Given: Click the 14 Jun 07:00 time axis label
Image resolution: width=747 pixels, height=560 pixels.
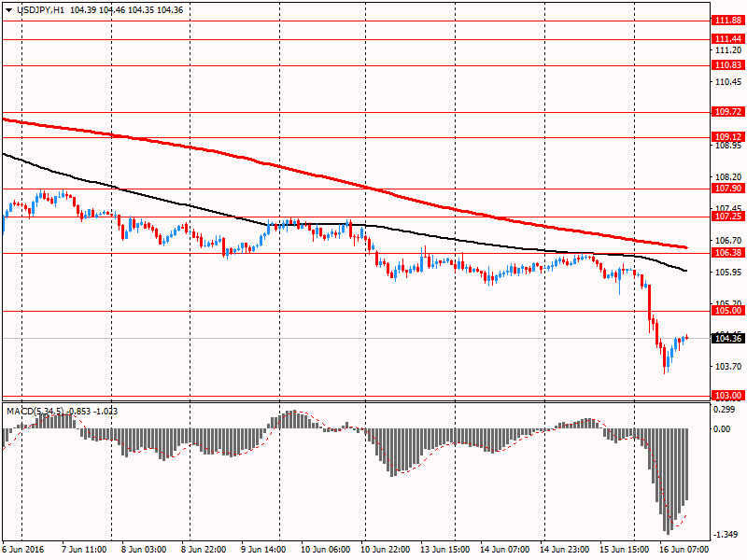Looking at the screenshot, I should click(x=504, y=550).
